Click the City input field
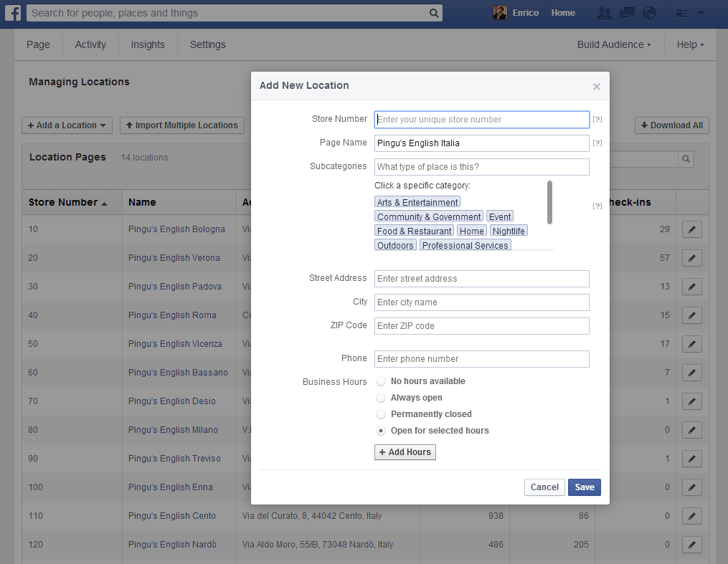 pyautogui.click(x=482, y=302)
